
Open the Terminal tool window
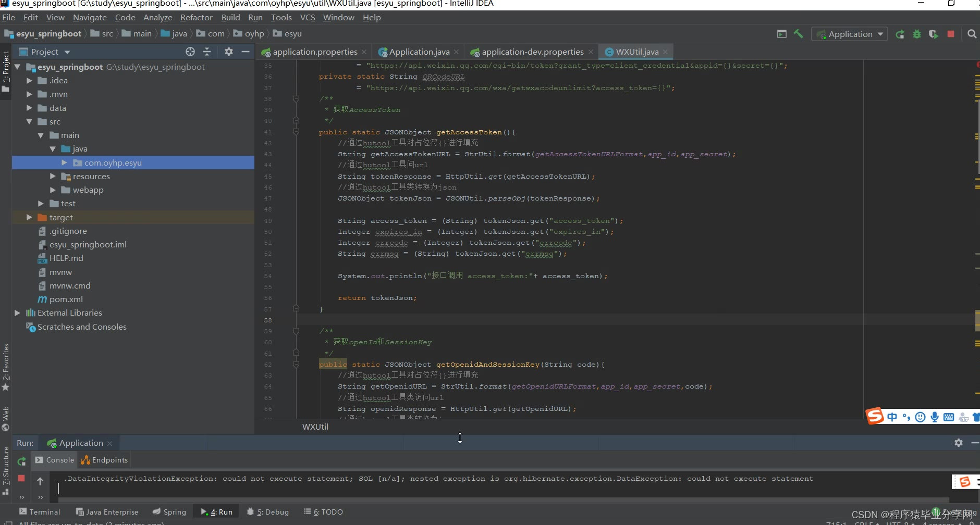(40, 512)
